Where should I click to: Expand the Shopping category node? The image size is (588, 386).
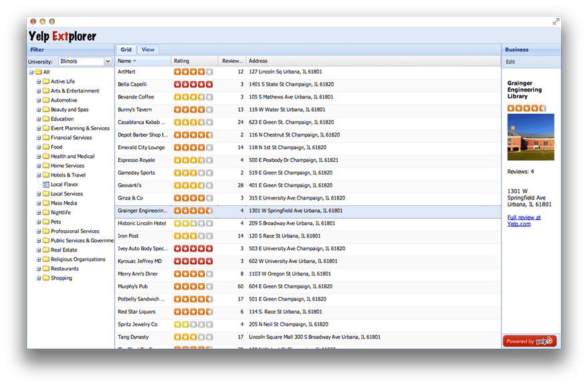(x=39, y=278)
